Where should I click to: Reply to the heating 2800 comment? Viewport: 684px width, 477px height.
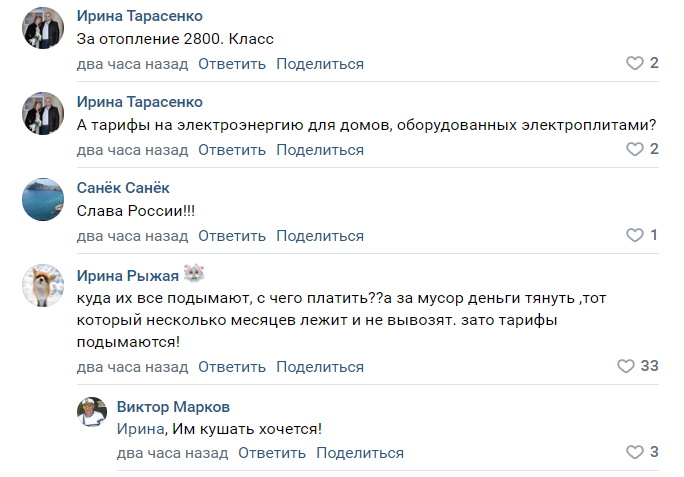[232, 64]
